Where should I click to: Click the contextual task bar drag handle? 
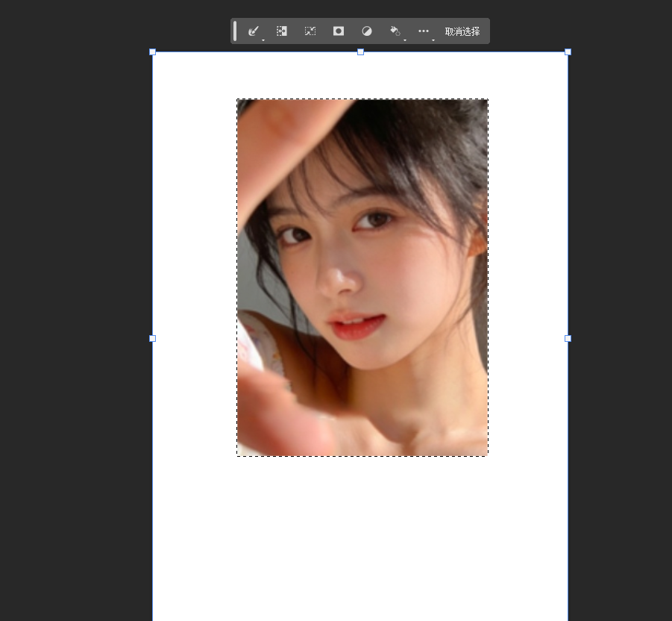coord(235,31)
